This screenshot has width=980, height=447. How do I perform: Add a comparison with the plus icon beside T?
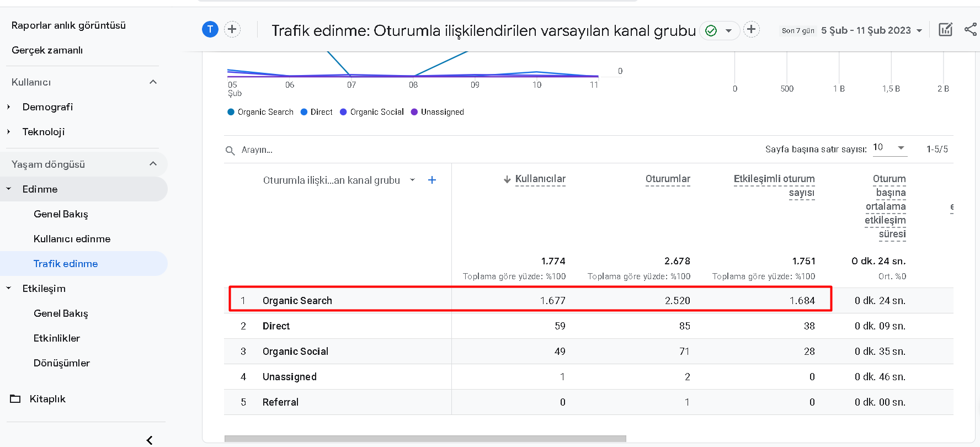pyautogui.click(x=232, y=29)
